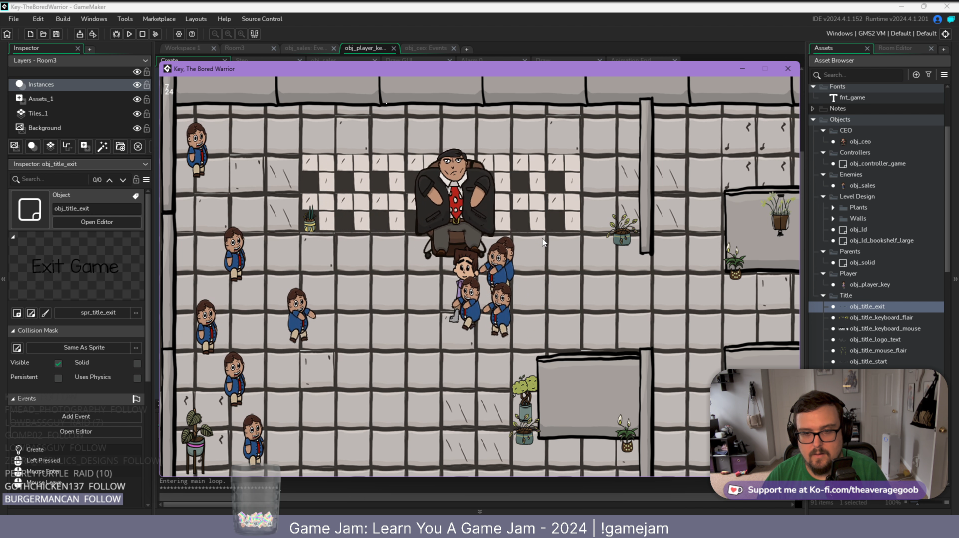The width and height of the screenshot is (959, 538).
Task: Collapse the Objects folder in Asset Browser
Action: coord(813,120)
